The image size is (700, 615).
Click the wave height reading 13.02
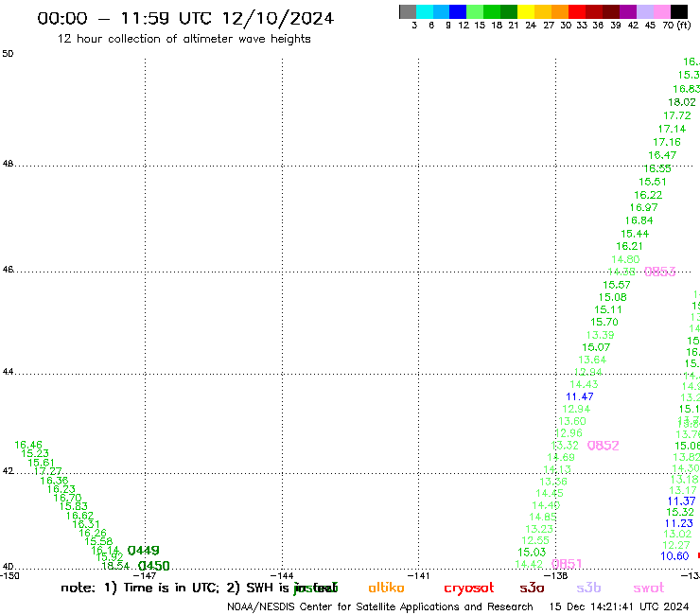coord(677,535)
